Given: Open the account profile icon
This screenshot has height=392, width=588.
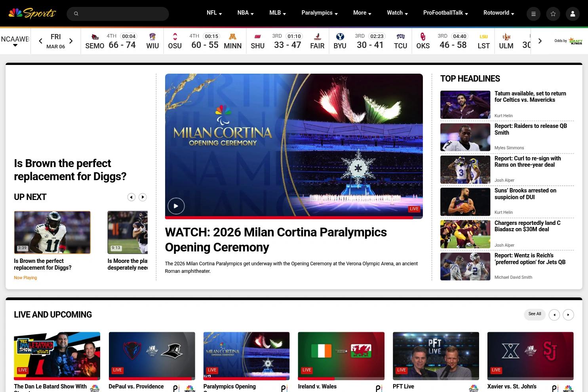Looking at the screenshot, I should click(573, 14).
